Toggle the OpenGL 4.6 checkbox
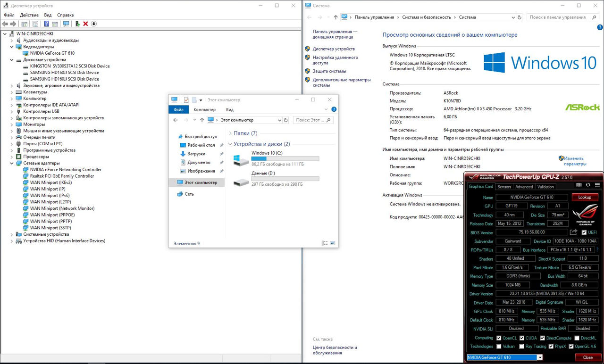The image size is (604, 364). tap(571, 346)
